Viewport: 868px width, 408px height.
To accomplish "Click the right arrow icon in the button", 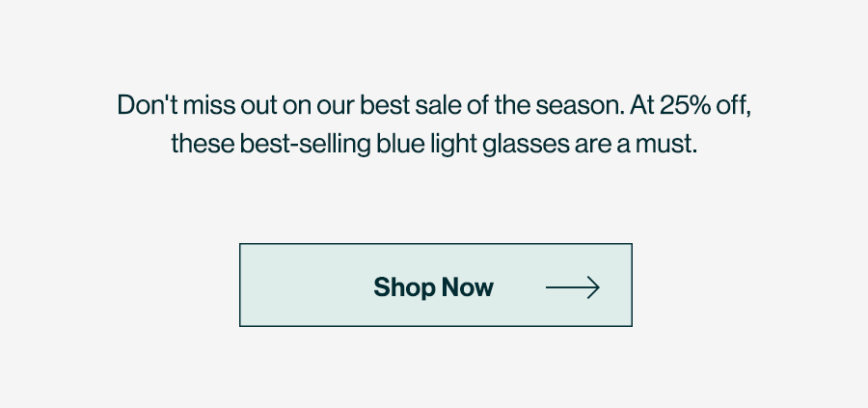I will [x=572, y=287].
